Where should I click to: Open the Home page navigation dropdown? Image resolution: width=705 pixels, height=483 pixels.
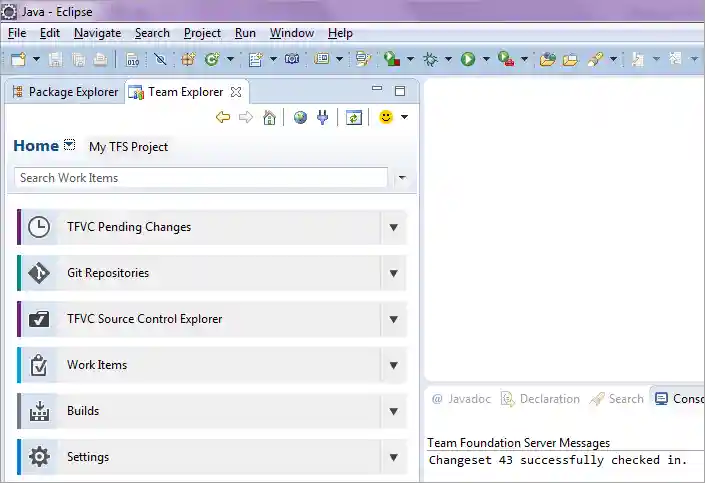point(69,145)
